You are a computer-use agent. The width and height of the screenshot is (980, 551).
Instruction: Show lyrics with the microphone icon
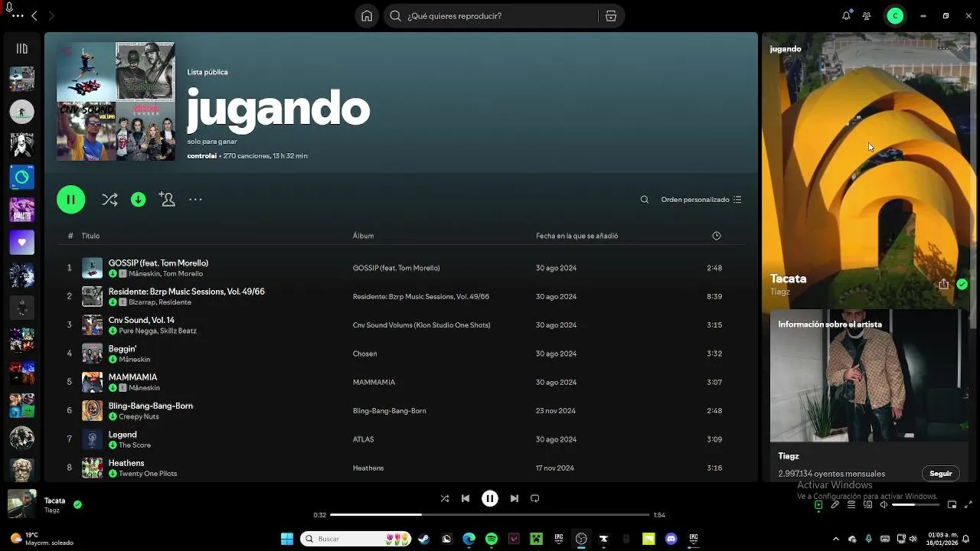(835, 505)
